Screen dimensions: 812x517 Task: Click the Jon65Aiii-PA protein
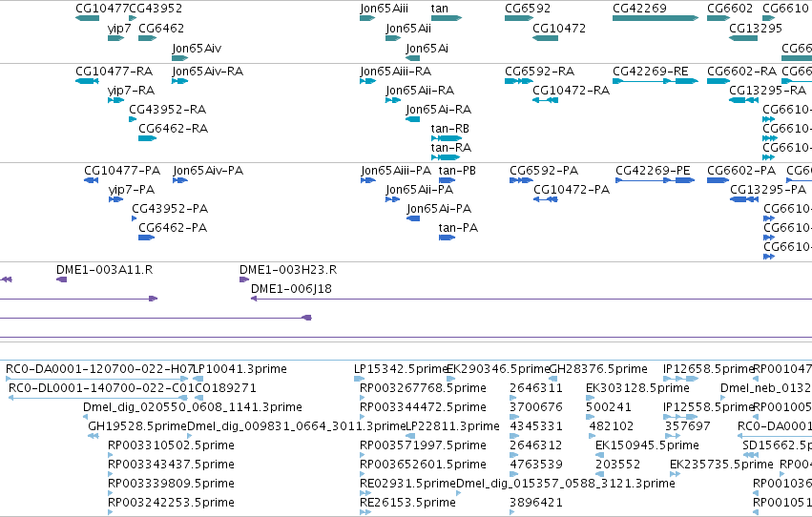[x=368, y=180]
